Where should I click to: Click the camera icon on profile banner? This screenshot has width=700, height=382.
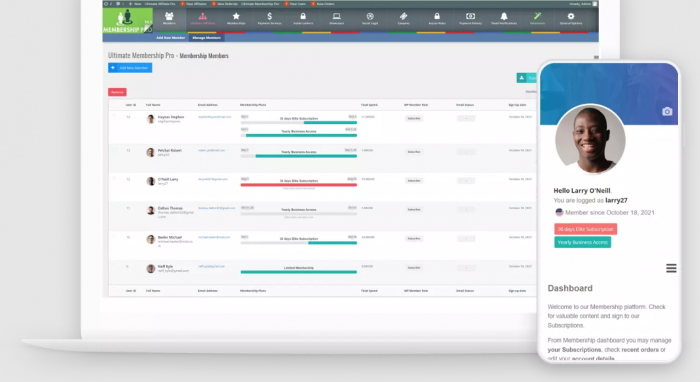(x=667, y=111)
